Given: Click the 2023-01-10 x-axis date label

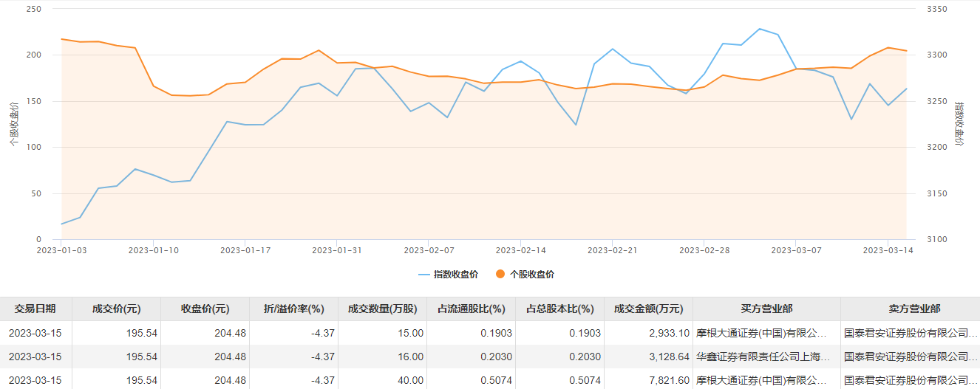Looking at the screenshot, I should [x=153, y=250].
